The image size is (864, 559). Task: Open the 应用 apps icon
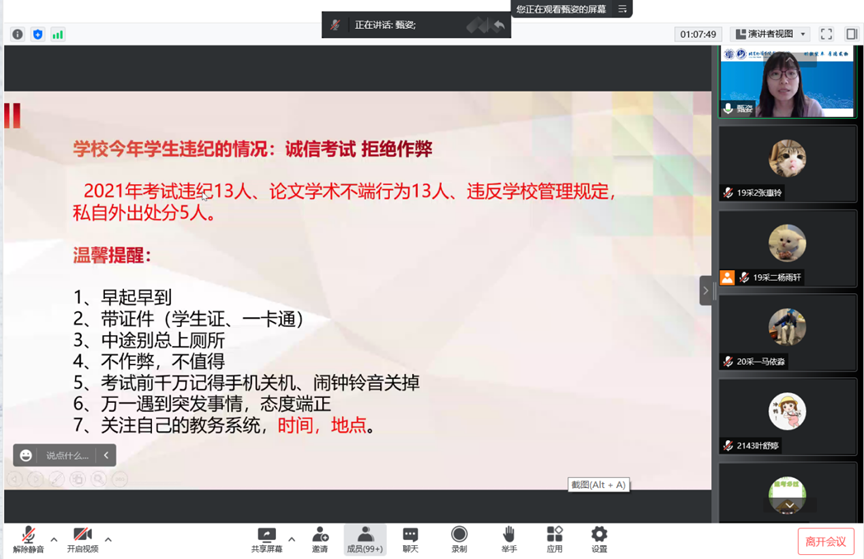554,539
